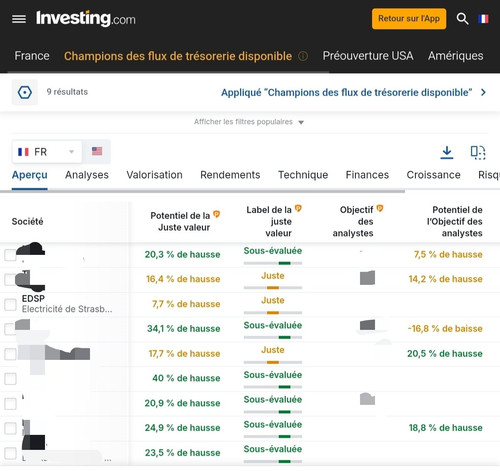The width and height of the screenshot is (500, 471).
Task: Expand Afficher les filtres populaires
Action: click(249, 122)
